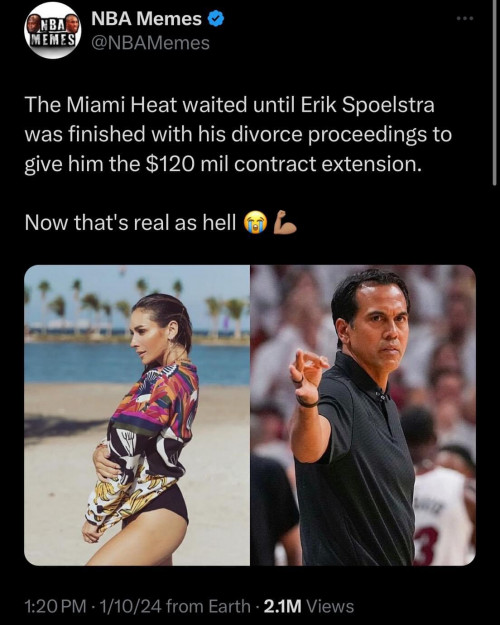Open the beach photo of the woman

point(137,415)
